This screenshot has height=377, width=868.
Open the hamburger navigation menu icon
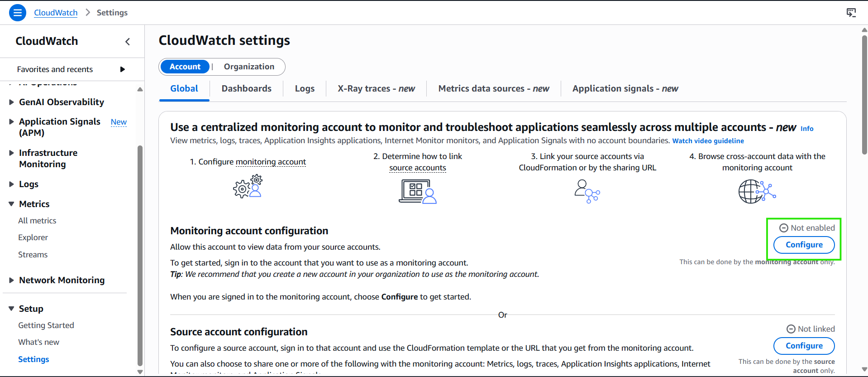coord(18,13)
